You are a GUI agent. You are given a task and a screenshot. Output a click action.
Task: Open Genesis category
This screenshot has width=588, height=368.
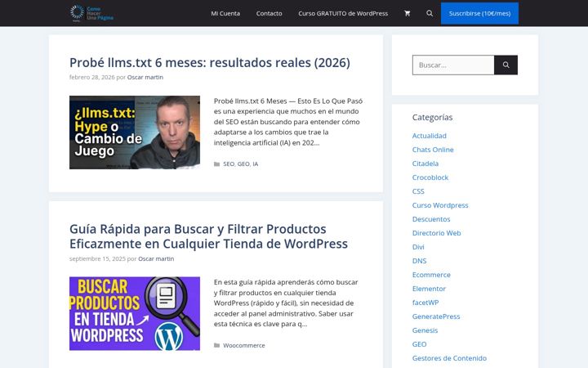click(425, 330)
